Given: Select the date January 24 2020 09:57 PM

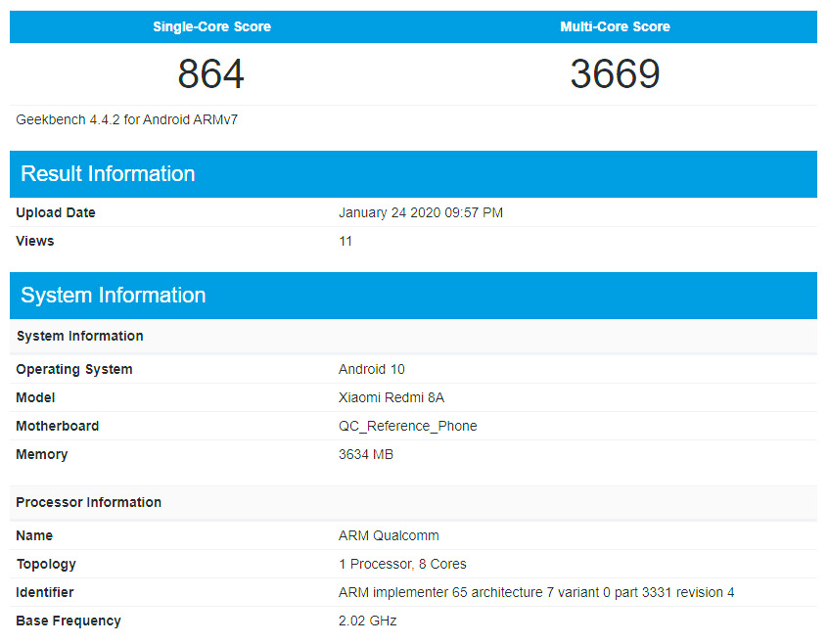Looking at the screenshot, I should point(421,212).
